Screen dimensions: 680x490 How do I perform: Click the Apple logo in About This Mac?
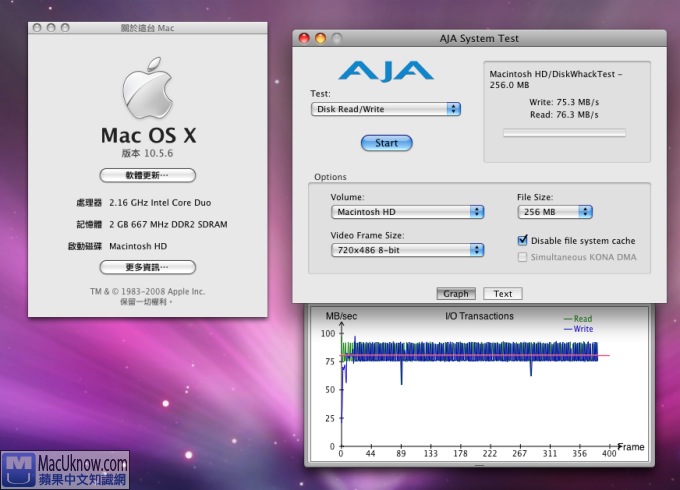148,88
